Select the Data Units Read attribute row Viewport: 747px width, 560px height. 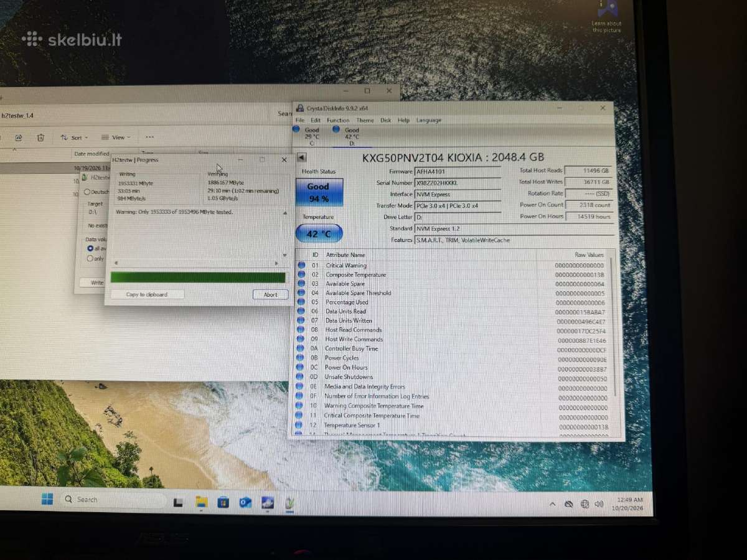coord(453,311)
